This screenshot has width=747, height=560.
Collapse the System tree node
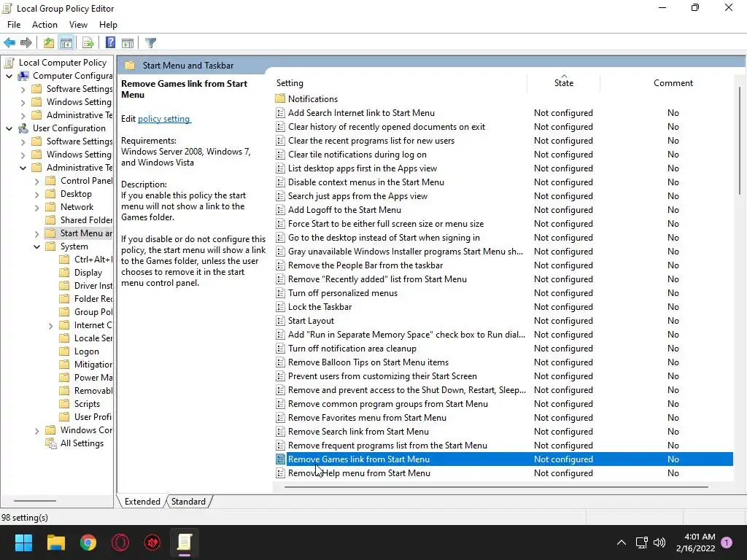(36, 246)
